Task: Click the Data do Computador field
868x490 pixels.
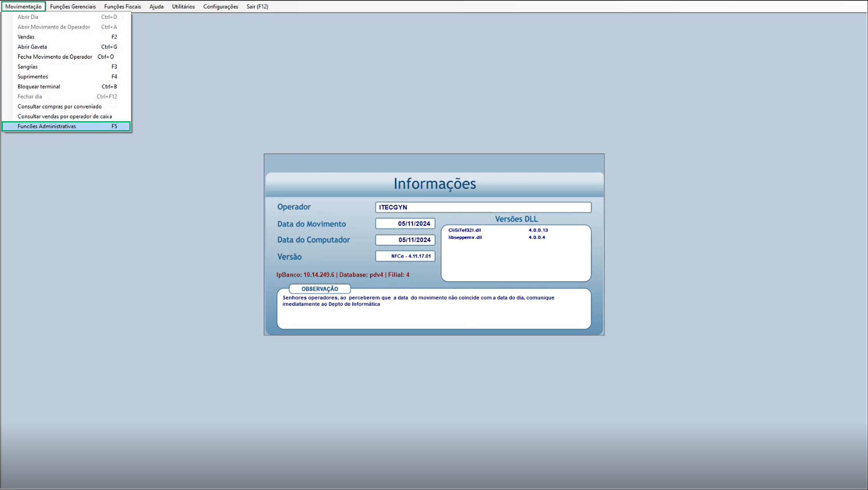Action: pyautogui.click(x=405, y=240)
